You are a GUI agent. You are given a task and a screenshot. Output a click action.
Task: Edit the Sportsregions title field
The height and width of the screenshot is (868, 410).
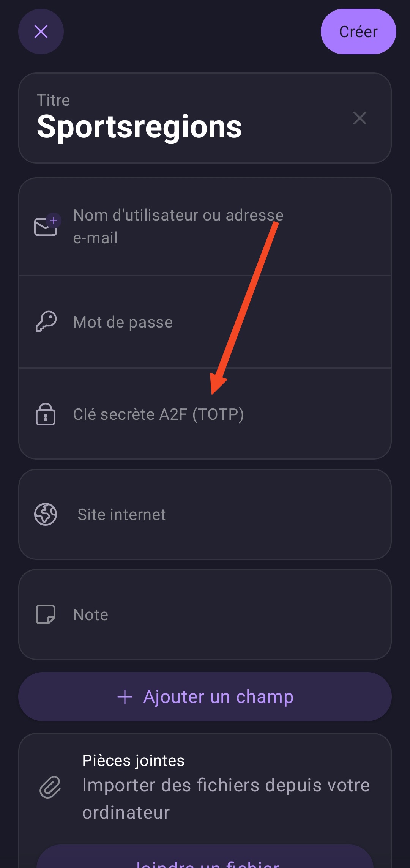(139, 126)
